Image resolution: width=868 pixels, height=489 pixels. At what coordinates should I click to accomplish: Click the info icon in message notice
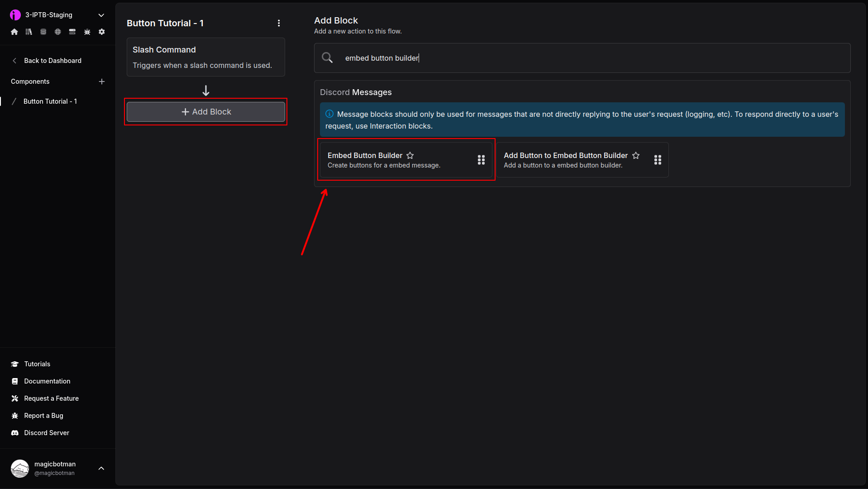click(329, 114)
